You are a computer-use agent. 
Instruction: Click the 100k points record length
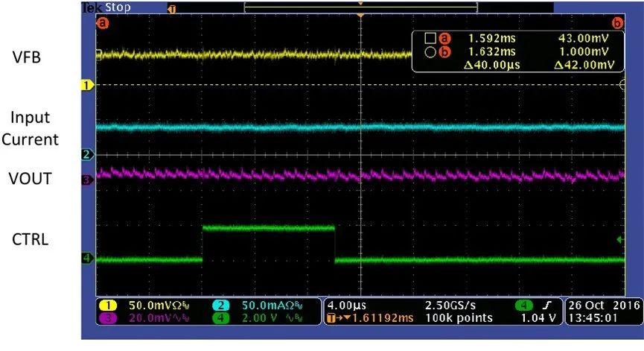[459, 318]
